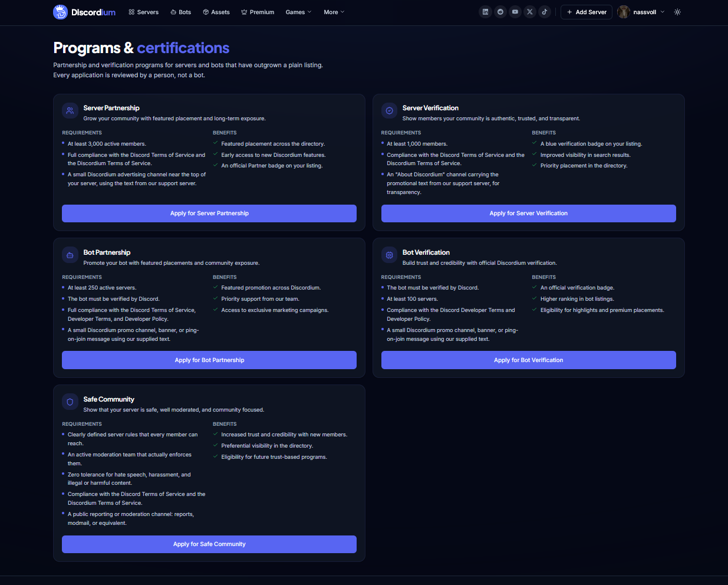Go to the Bots nav item
Image resolution: width=728 pixels, height=585 pixels.
click(x=181, y=12)
